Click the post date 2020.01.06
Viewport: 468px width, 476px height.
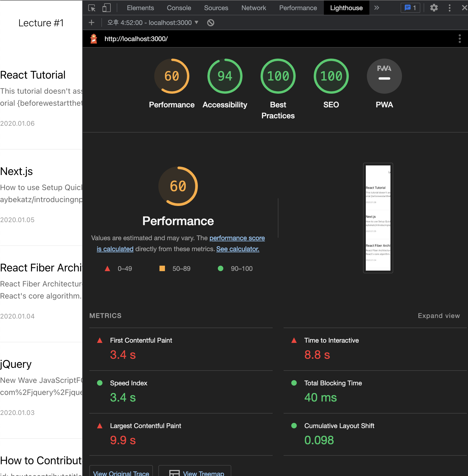click(17, 124)
